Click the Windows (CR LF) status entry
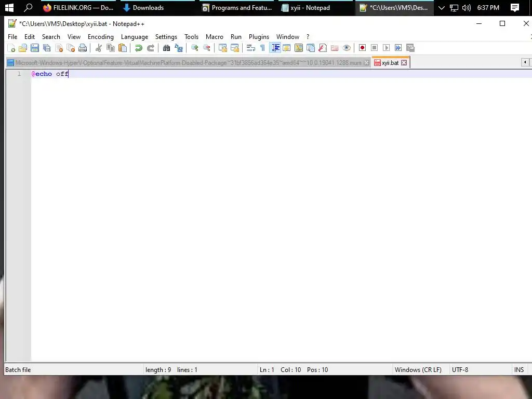532x399 pixels. coord(418,370)
